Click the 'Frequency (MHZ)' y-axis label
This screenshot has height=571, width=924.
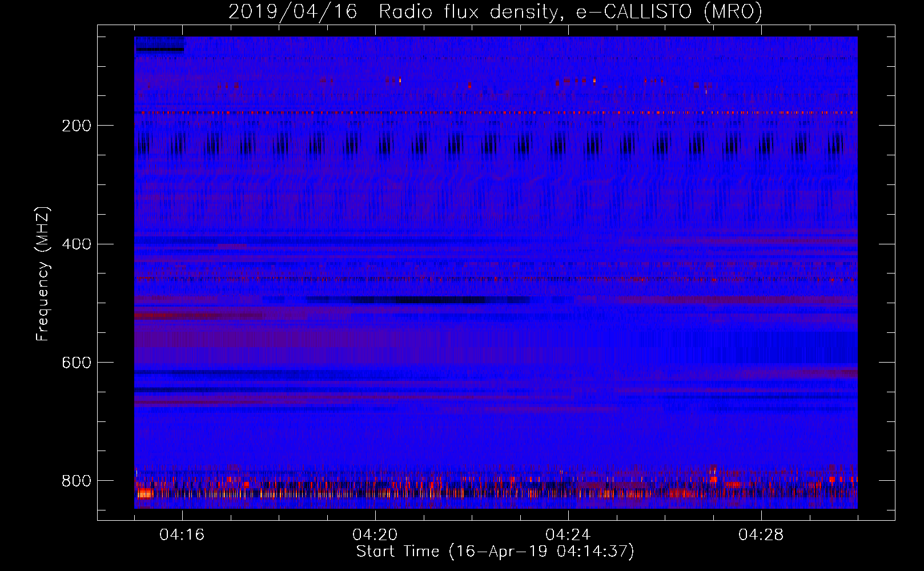point(43,274)
